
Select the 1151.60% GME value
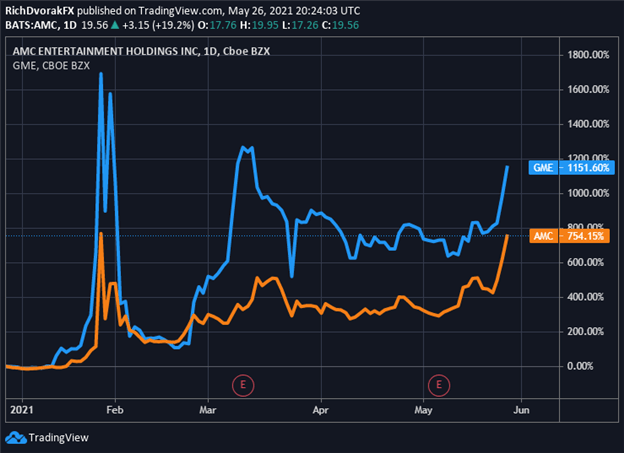(589, 168)
